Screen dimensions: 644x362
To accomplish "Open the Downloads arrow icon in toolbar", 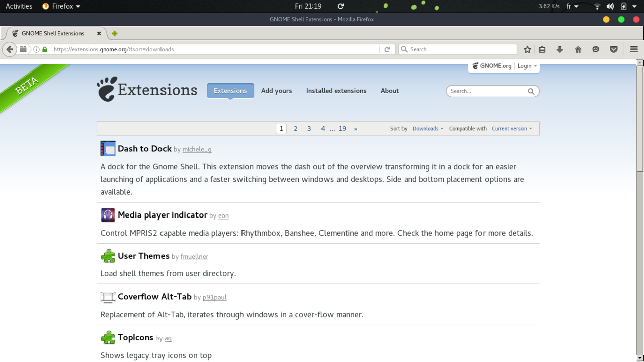I will (560, 49).
